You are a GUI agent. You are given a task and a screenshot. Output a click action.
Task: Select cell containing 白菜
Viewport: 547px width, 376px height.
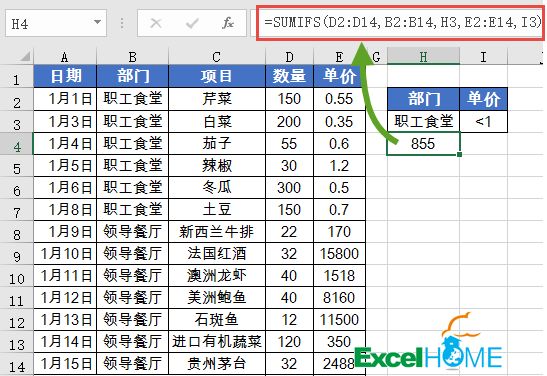click(217, 121)
